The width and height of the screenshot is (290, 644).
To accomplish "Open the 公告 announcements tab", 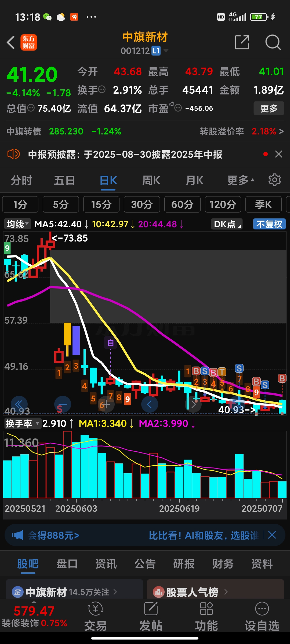I will 145,564.
